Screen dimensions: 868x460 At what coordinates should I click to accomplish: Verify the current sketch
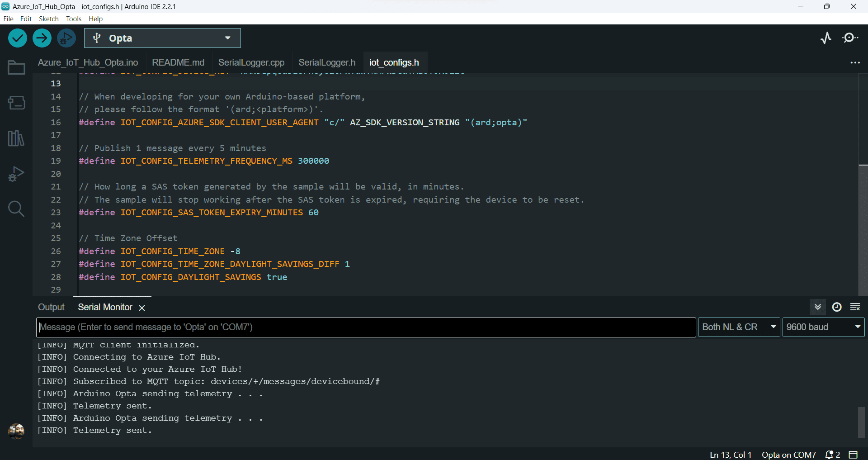(17, 38)
